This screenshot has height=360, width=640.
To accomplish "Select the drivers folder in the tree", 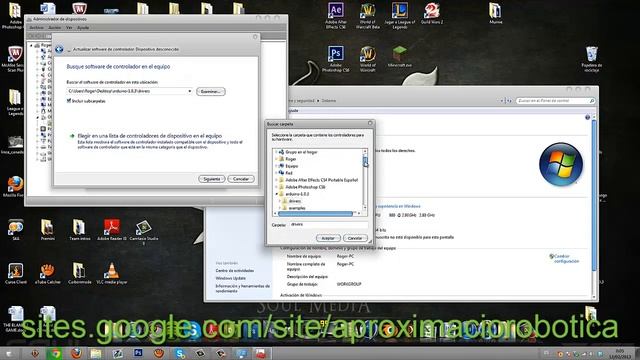I will click(295, 201).
